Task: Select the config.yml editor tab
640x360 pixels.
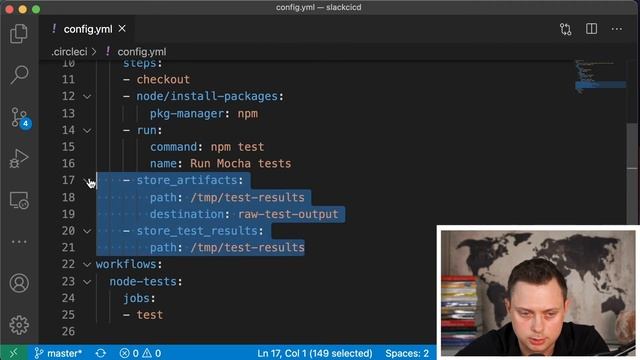Action: 88,29
